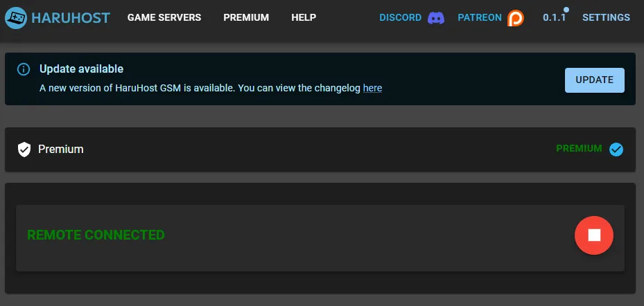
Task: Open the Help menu
Action: 304,17
